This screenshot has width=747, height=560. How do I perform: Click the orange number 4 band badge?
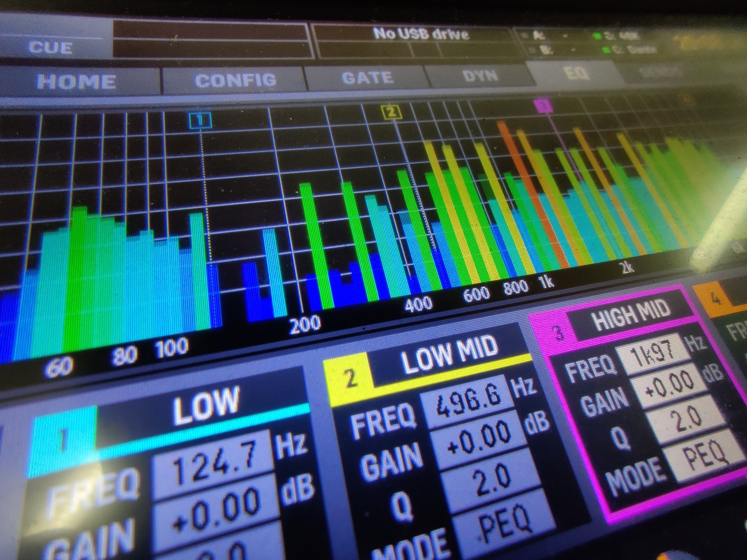tap(715, 298)
